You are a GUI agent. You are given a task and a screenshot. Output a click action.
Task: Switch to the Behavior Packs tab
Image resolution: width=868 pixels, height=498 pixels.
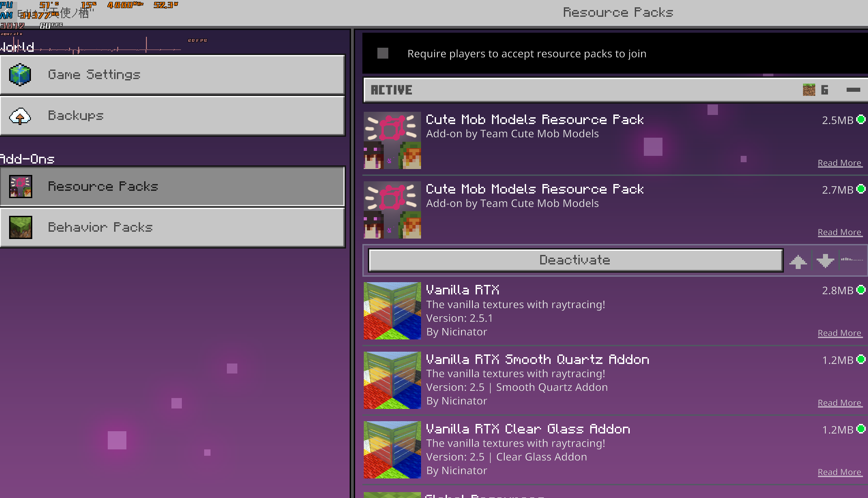click(x=172, y=227)
